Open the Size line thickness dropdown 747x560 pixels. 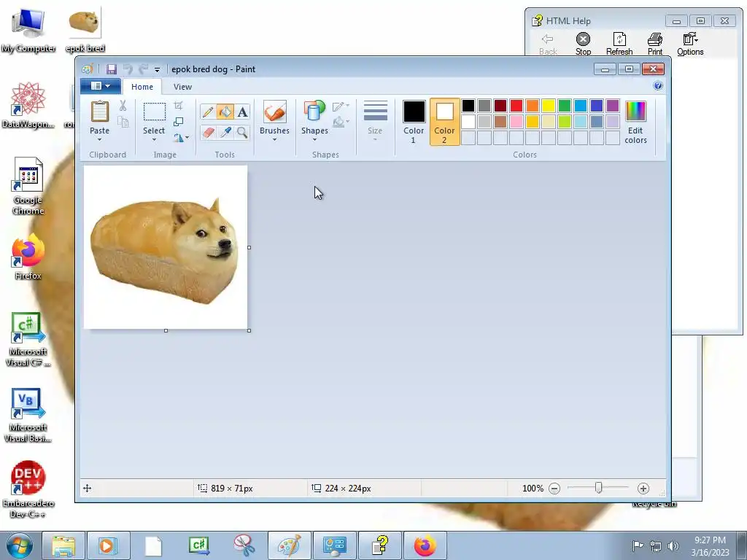(x=375, y=121)
